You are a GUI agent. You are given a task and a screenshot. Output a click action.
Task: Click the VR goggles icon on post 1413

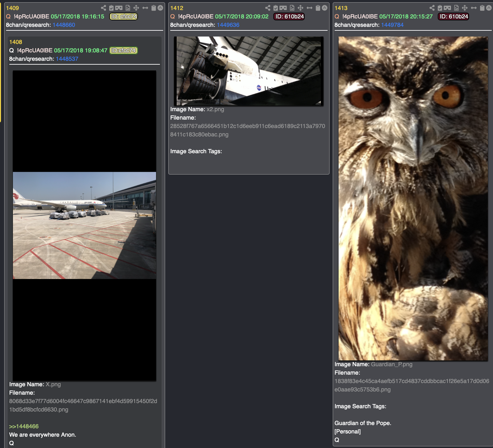point(447,8)
